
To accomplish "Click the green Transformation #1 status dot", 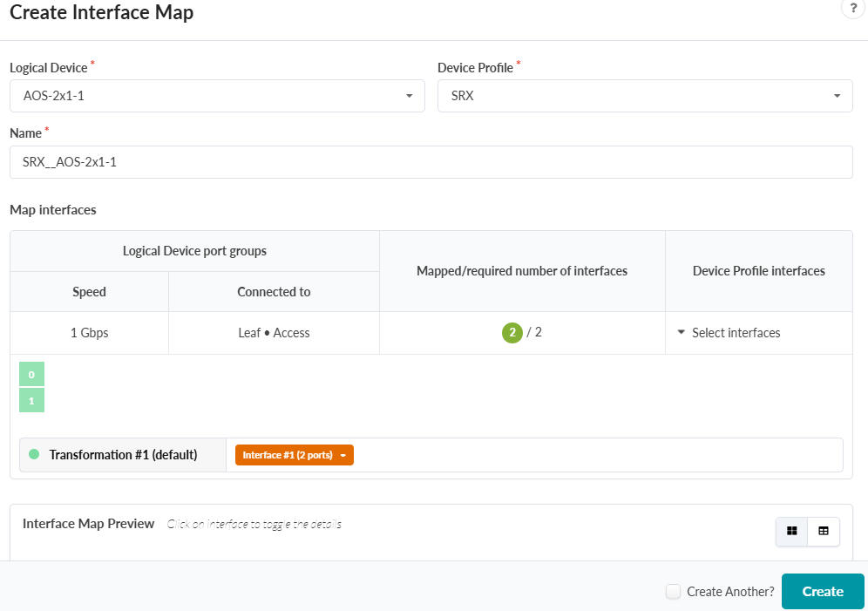I will click(x=34, y=454).
